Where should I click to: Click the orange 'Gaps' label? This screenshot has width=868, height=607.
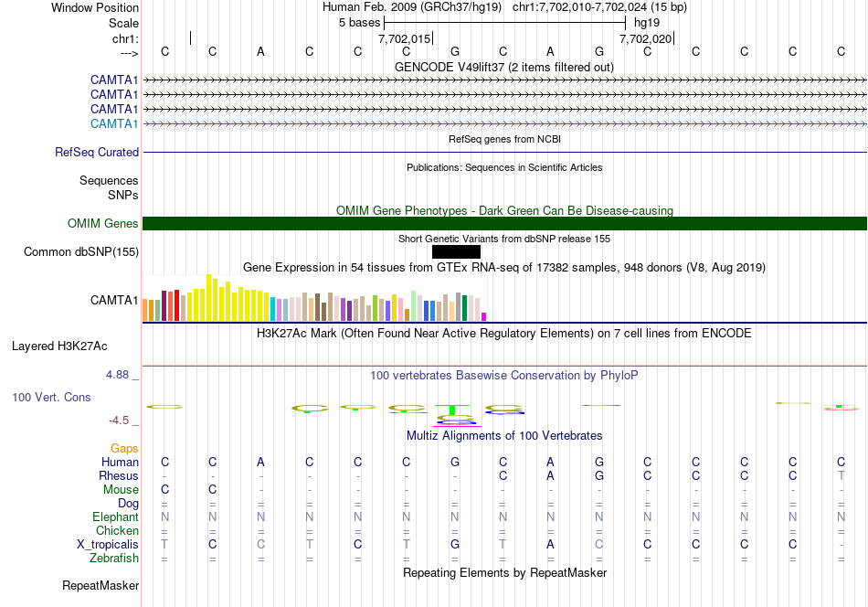(124, 448)
